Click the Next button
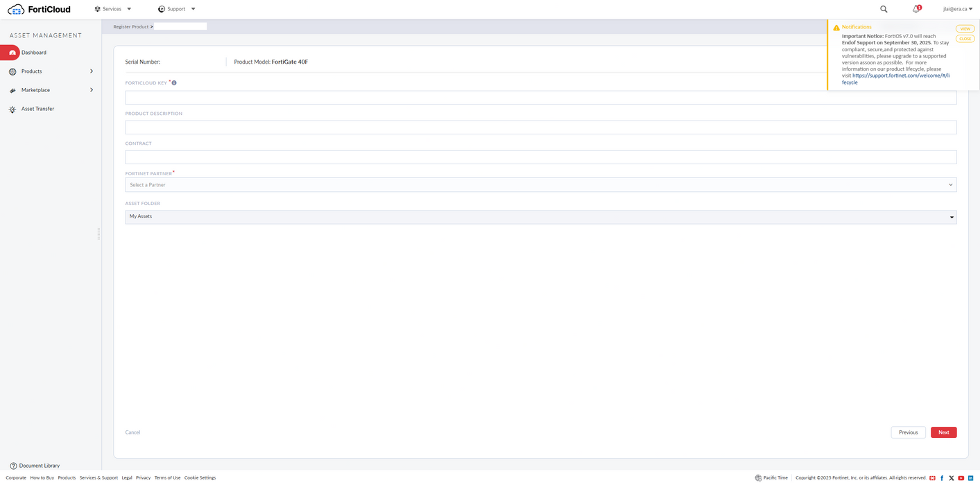This screenshot has height=485, width=980. pos(944,432)
